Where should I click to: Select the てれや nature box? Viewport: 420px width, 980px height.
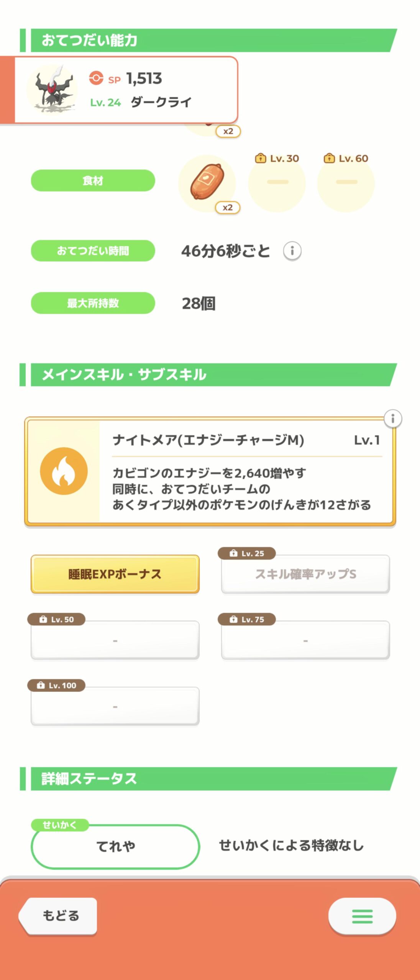(115, 846)
